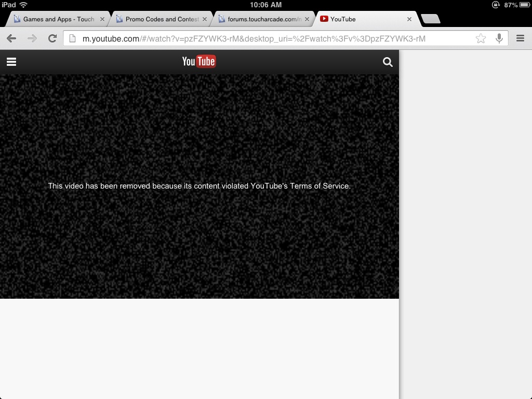The image size is (532, 399).
Task: Close the forums.toucharcade.com tab
Action: [x=307, y=19]
